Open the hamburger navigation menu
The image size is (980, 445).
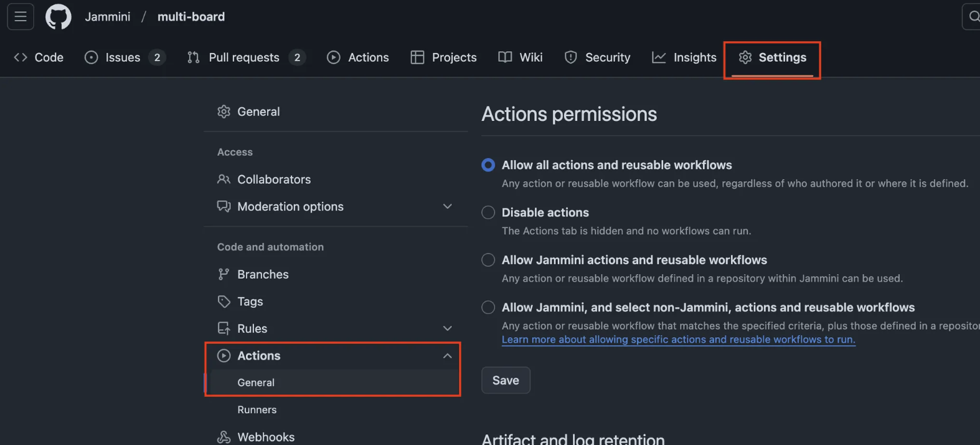[21, 17]
